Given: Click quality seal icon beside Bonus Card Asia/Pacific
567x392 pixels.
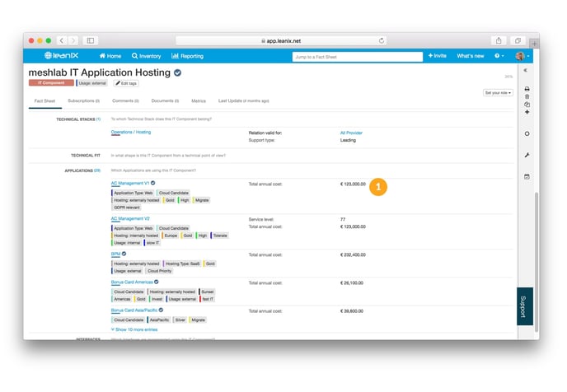Looking at the screenshot, I should coord(161,310).
